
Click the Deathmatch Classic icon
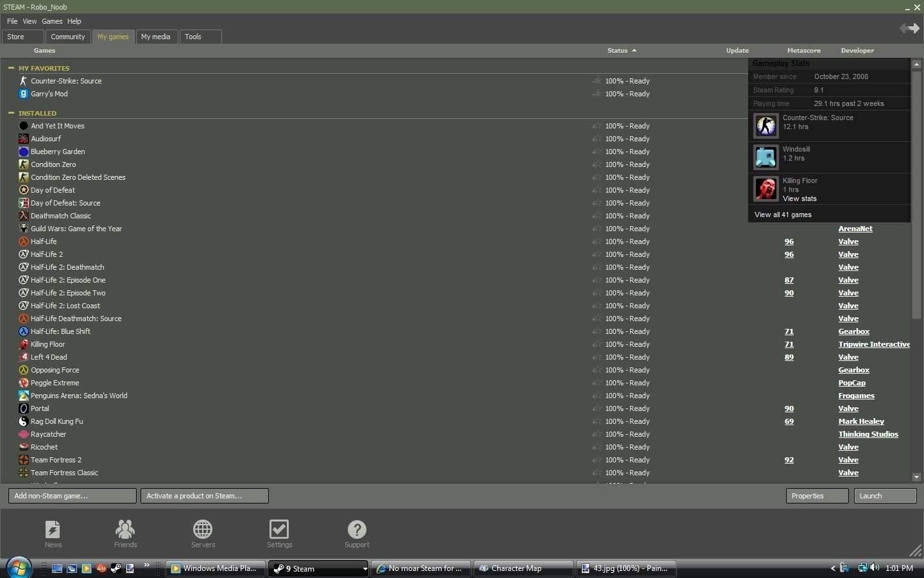pyautogui.click(x=24, y=216)
